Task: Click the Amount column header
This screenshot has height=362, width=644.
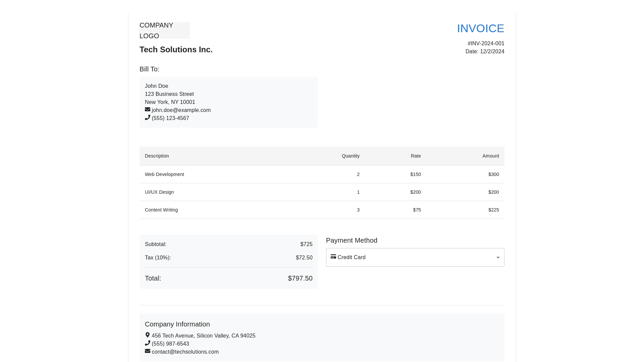Action: 490,156
